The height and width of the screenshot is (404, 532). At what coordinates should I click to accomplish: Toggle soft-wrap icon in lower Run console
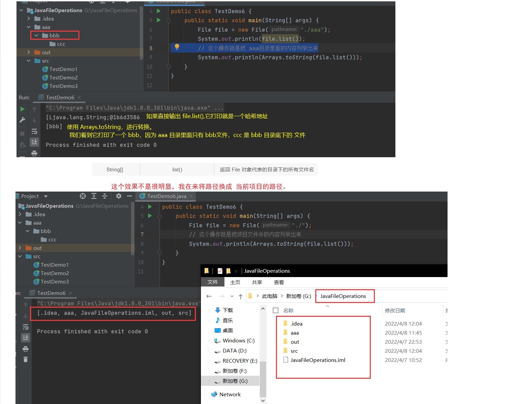[26, 327]
